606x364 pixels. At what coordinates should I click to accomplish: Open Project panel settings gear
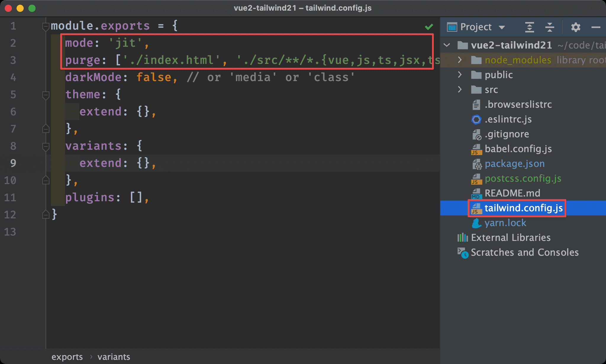pyautogui.click(x=576, y=27)
